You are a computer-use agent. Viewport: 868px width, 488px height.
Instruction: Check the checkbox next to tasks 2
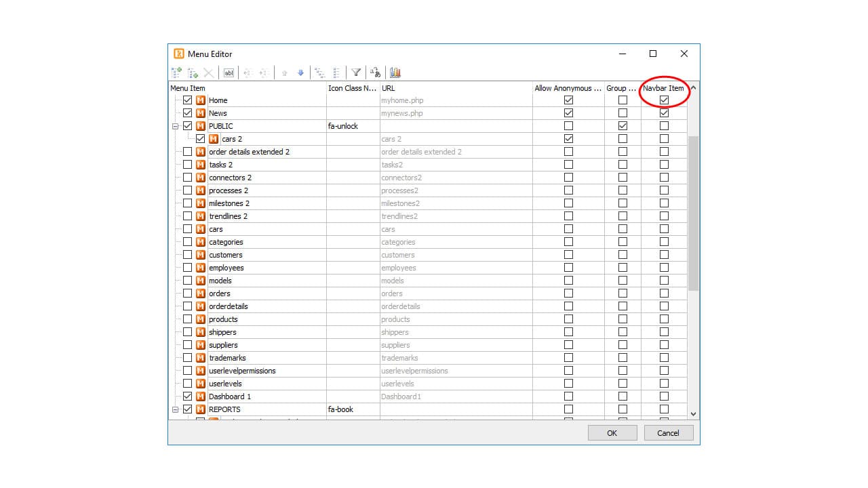pyautogui.click(x=187, y=165)
